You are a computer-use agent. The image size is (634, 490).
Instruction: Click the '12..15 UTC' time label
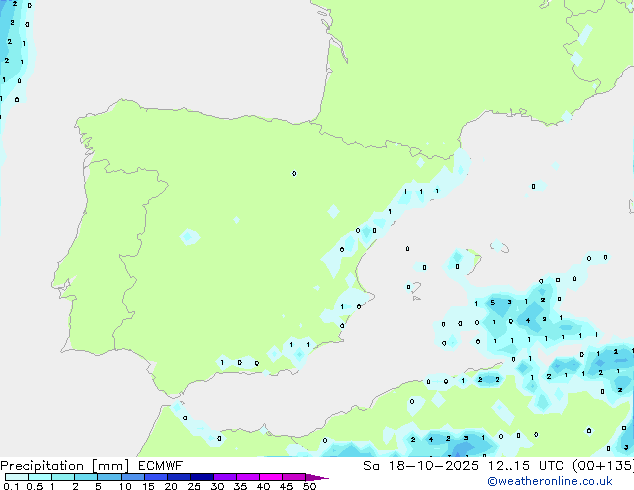point(526,466)
